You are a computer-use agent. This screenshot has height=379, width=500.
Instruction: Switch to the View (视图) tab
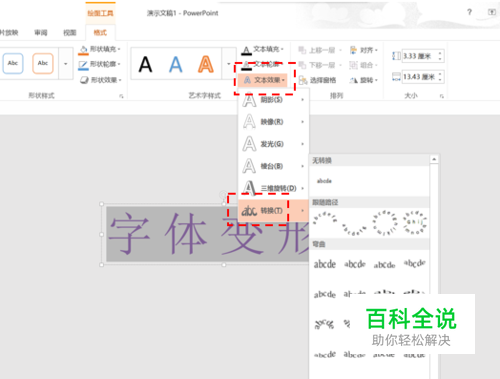click(x=70, y=32)
